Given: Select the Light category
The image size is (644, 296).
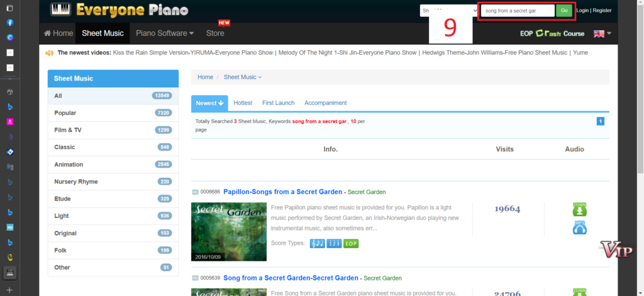Looking at the screenshot, I should click(113, 216).
